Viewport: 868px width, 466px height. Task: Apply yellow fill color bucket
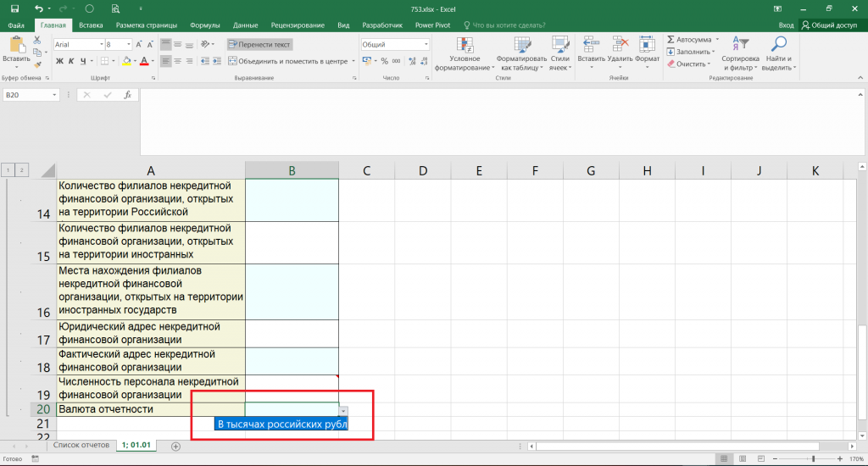[127, 61]
